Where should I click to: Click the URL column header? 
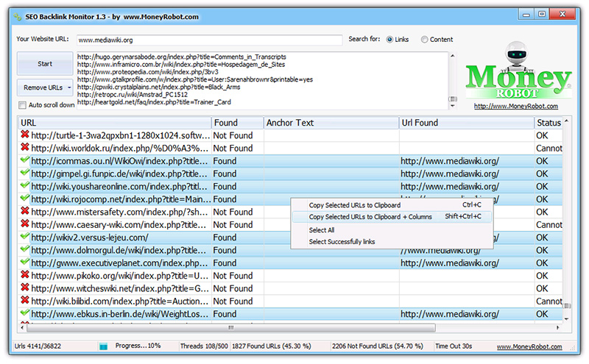tap(115, 123)
